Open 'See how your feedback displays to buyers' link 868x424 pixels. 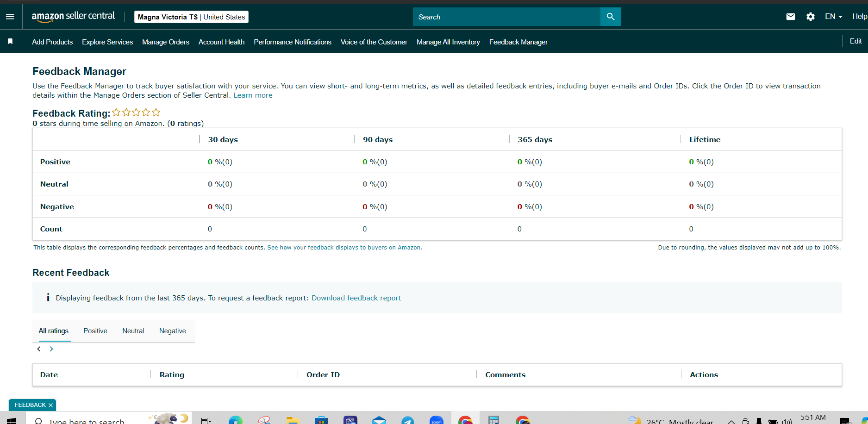pyautogui.click(x=344, y=248)
